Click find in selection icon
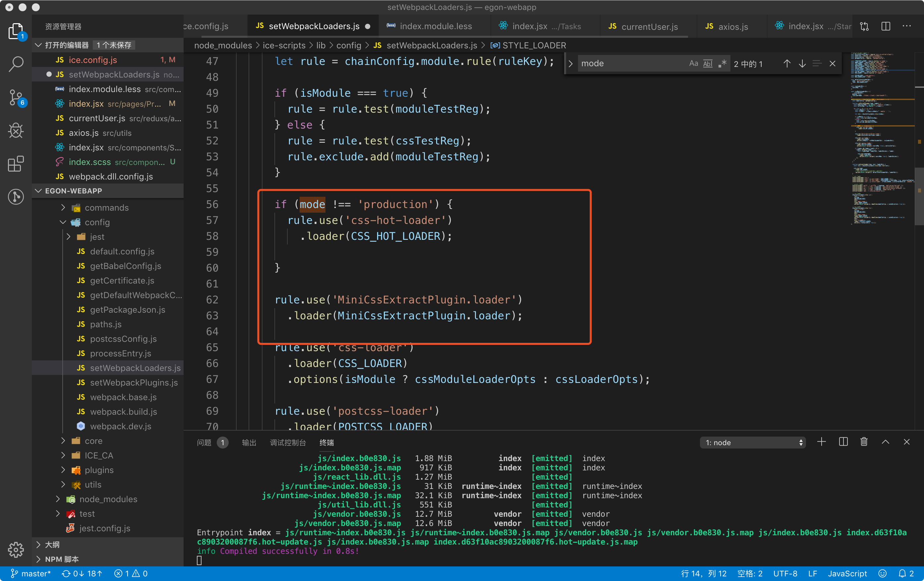Screen dimensions: 924x581 [817, 64]
